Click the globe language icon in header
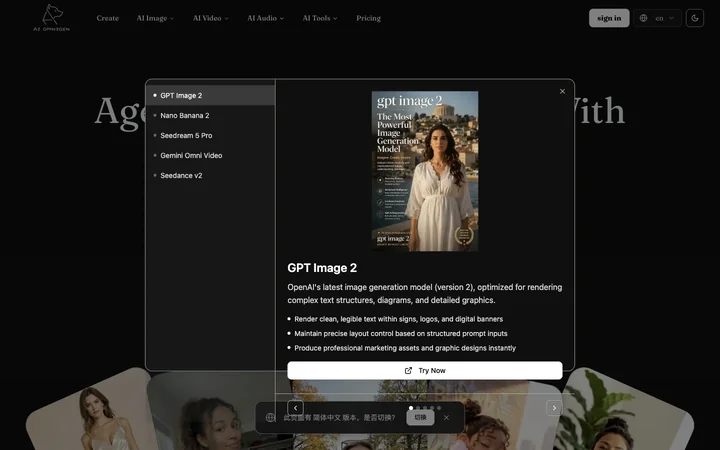The height and width of the screenshot is (450, 720). point(643,18)
